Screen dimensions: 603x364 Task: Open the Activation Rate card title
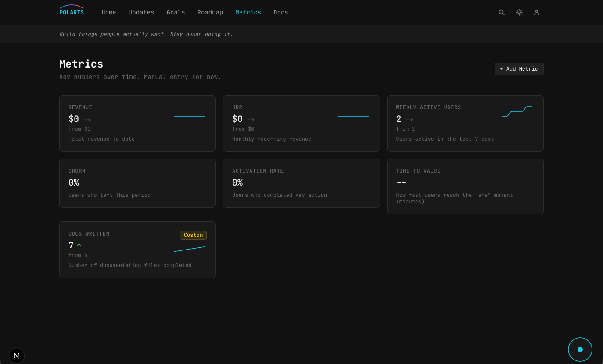click(x=258, y=171)
